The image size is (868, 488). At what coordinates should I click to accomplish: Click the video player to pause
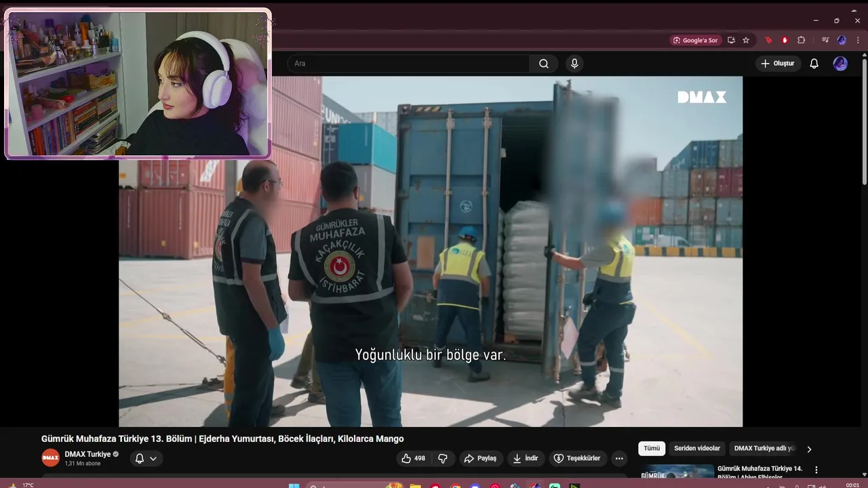click(x=431, y=251)
